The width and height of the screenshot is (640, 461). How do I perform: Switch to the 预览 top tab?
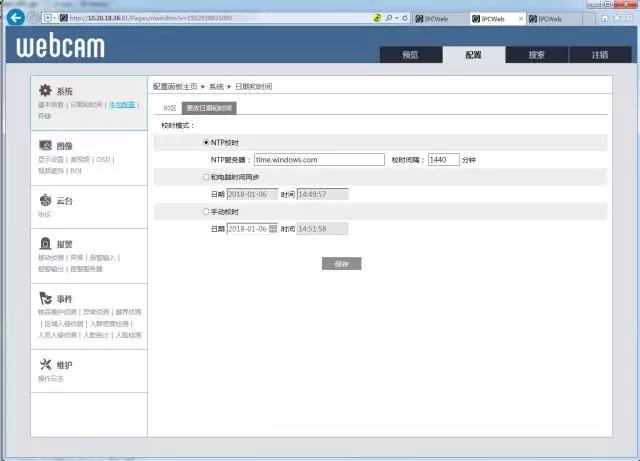pos(410,55)
